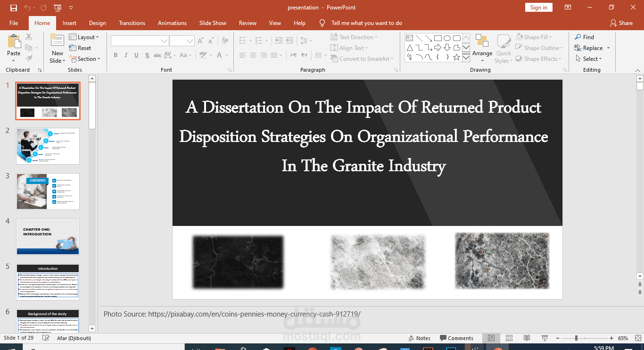Decrease the font size

(x=212, y=41)
